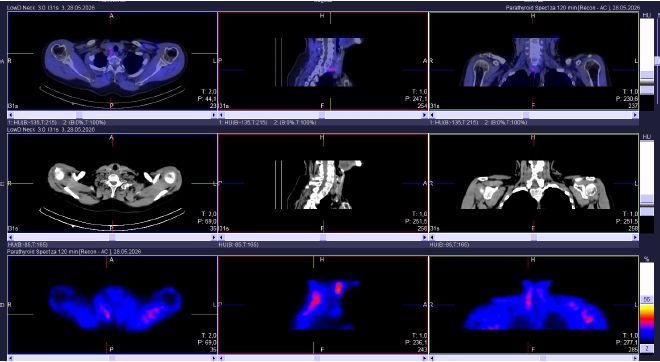660x362 pixels.
Task: Click right arrow under fused coronal view
Action: tap(636, 115)
